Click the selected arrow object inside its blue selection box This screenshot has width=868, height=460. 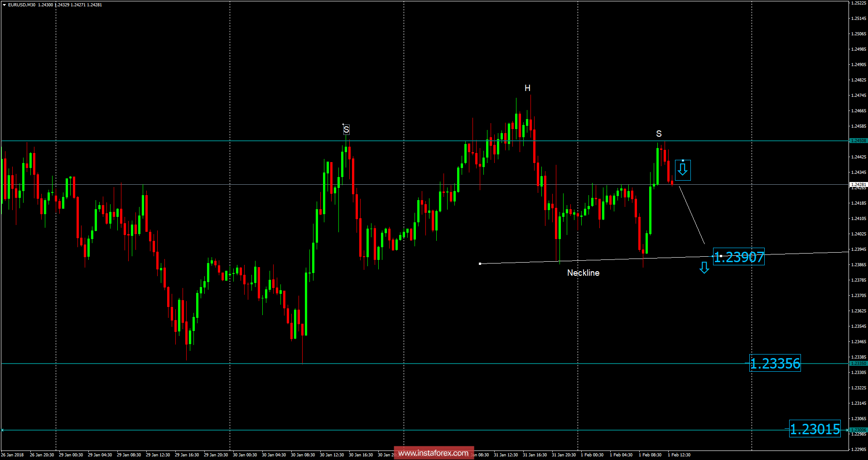point(682,170)
